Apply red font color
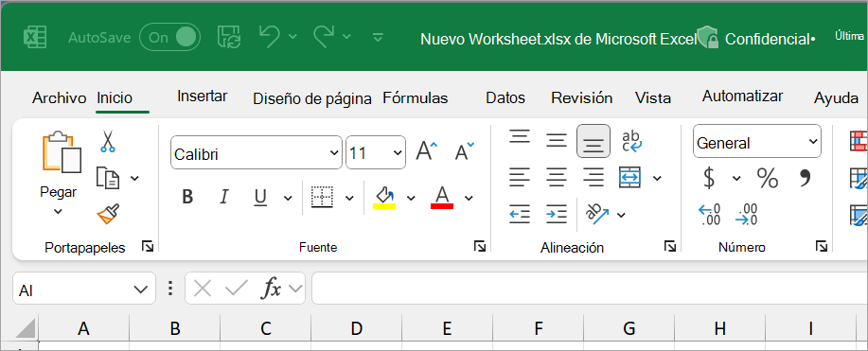868x351 pixels. click(442, 197)
